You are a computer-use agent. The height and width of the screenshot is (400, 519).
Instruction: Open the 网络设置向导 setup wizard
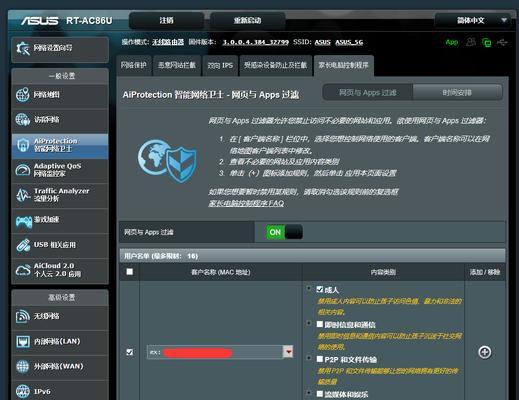(60, 49)
